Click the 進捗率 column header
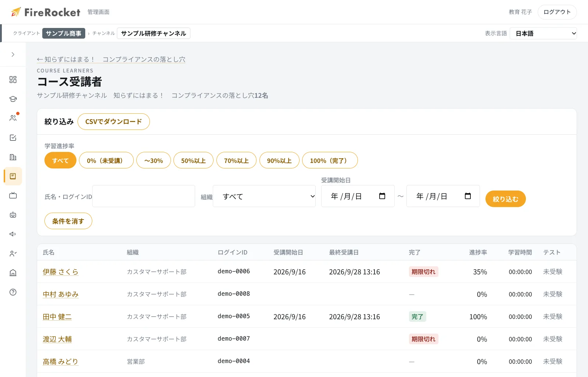 coord(478,252)
